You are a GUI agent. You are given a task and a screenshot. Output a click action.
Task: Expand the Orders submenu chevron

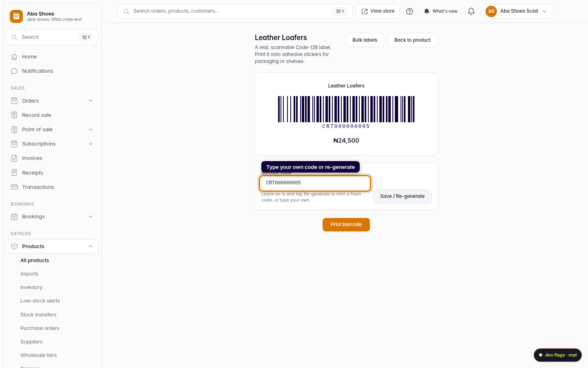tap(91, 101)
